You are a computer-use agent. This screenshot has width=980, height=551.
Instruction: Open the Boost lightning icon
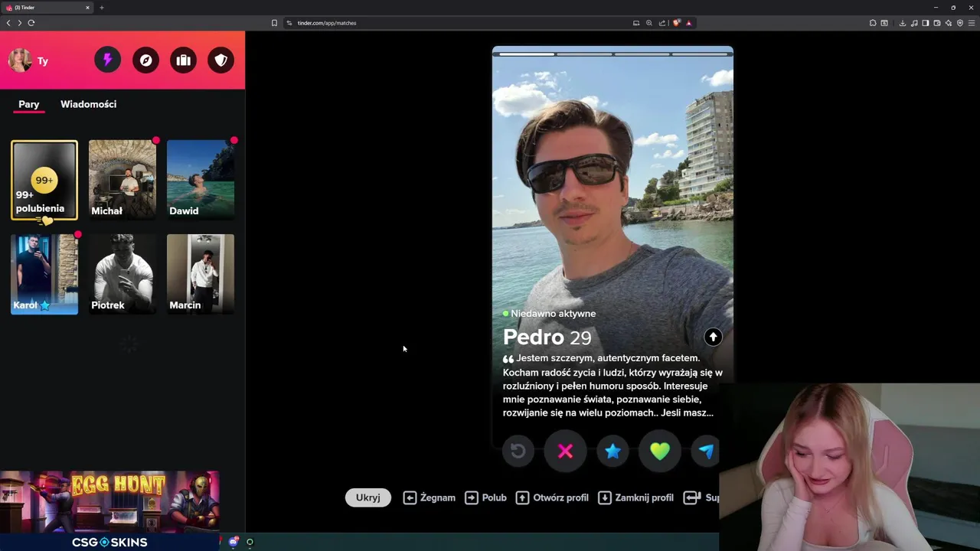[107, 60]
